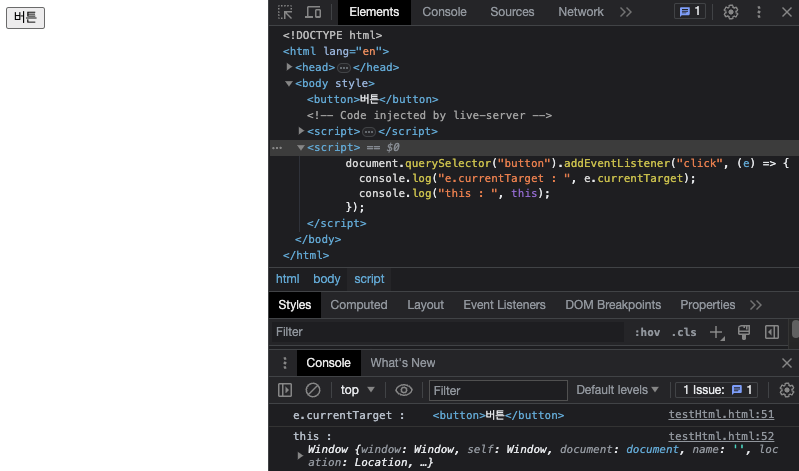The width and height of the screenshot is (799, 471).
Task: Click the logged button element in console
Action: (x=498, y=415)
